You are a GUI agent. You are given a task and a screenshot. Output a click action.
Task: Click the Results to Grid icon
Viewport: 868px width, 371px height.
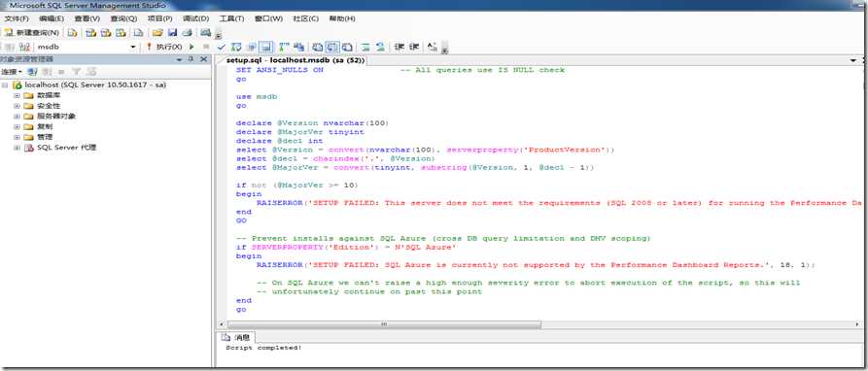point(331,47)
